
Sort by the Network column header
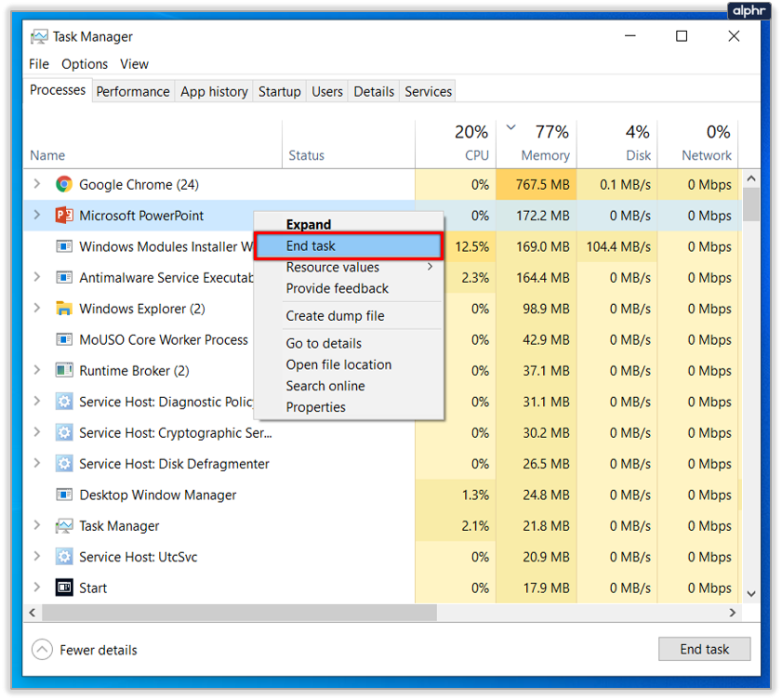pyautogui.click(x=698, y=143)
